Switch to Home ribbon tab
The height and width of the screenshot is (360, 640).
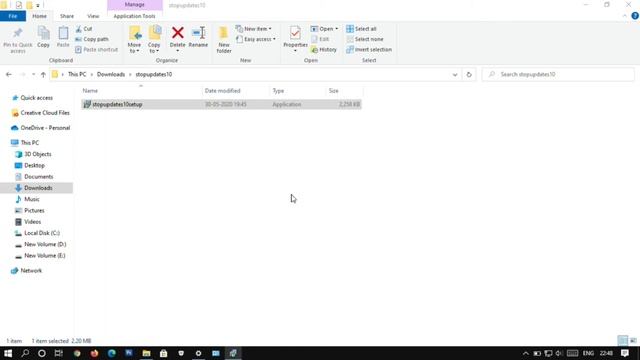point(39,16)
